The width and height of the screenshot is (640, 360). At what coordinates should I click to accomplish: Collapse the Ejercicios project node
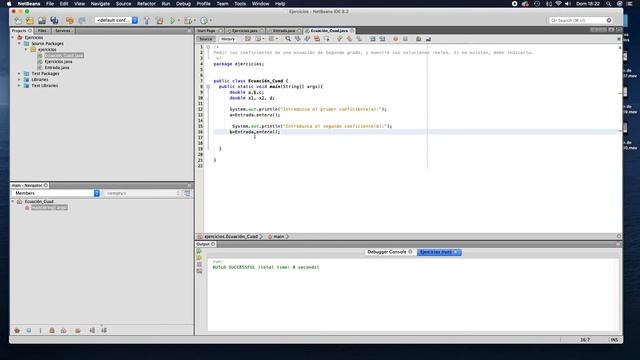tap(13, 38)
